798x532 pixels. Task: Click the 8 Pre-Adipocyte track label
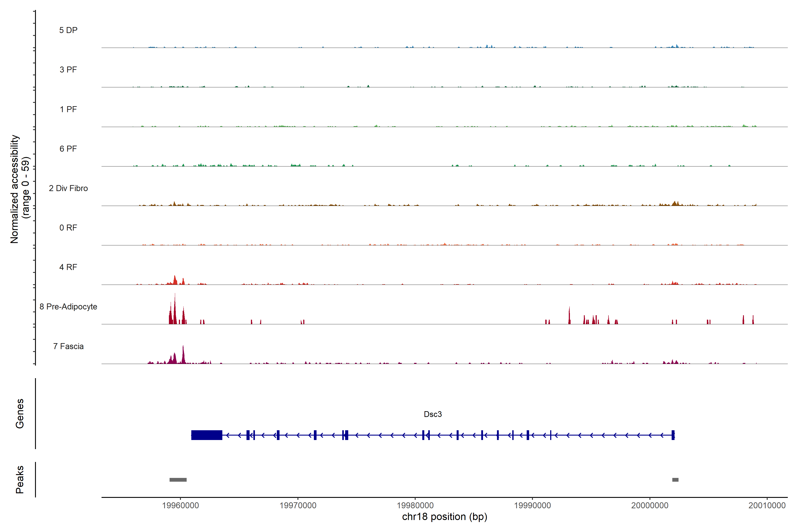click(x=68, y=307)
